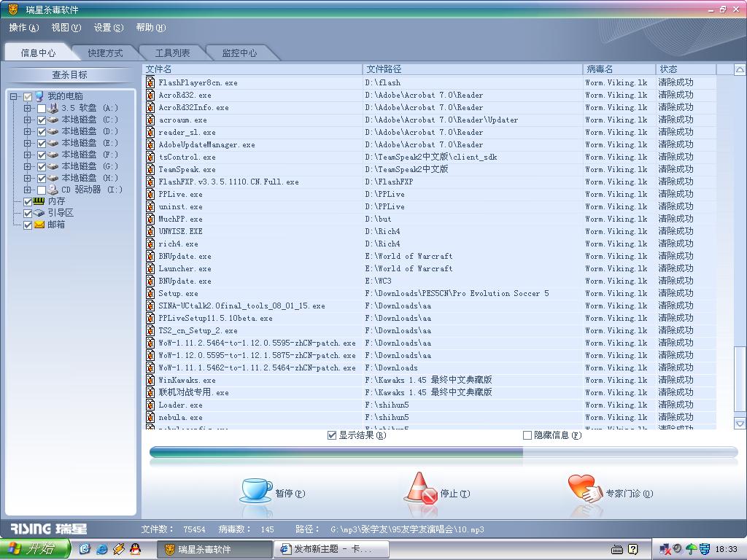Image resolution: width=747 pixels, height=560 pixels.
Task: Click the Rising lion icon in title bar
Action: 13,9
